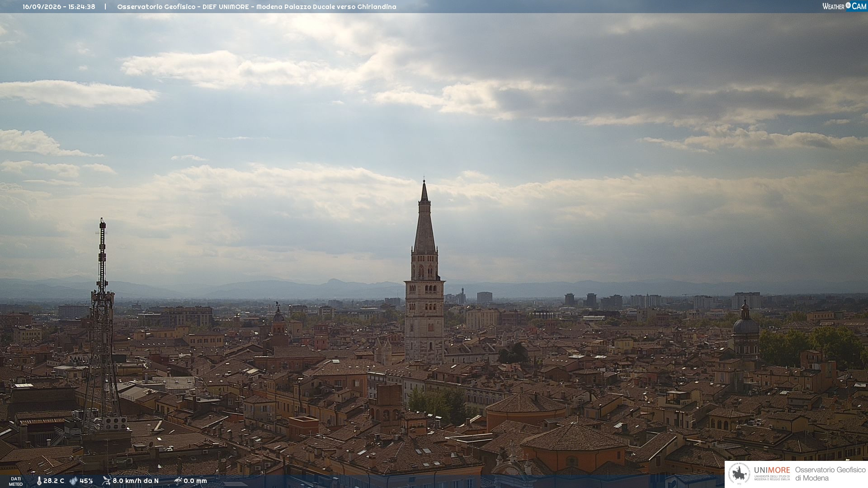Select the DATI METEO label
The image size is (868, 488).
pyautogui.click(x=16, y=481)
